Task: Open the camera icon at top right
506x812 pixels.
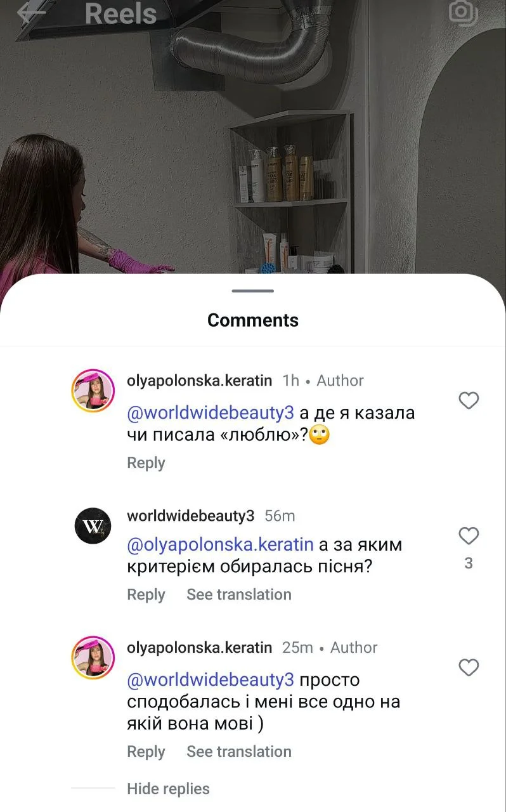Action: 463,11
